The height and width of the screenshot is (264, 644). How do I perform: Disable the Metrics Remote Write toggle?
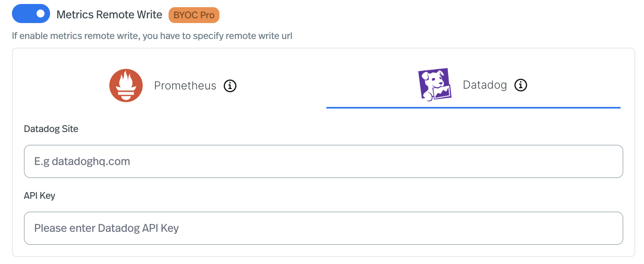pyautogui.click(x=31, y=14)
